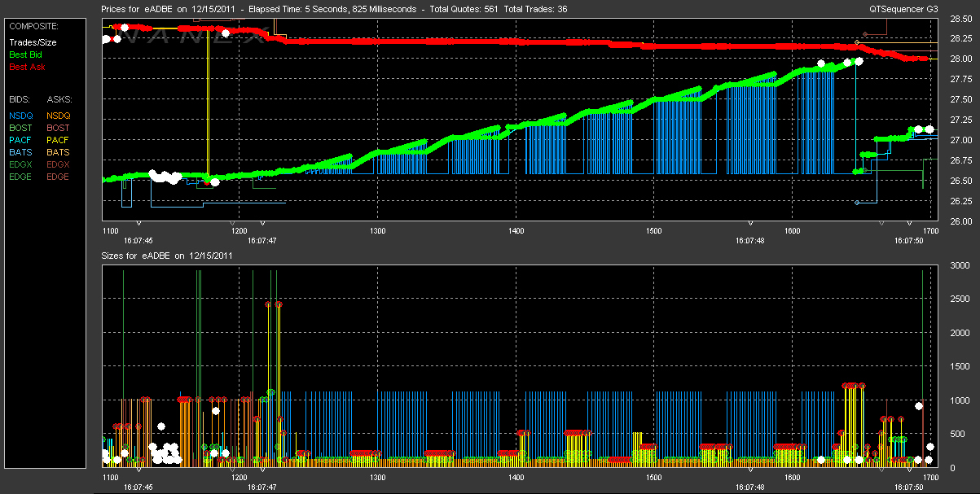Click the 1500 tick on prices chart
The width and height of the screenshot is (980, 494).
pos(653,231)
